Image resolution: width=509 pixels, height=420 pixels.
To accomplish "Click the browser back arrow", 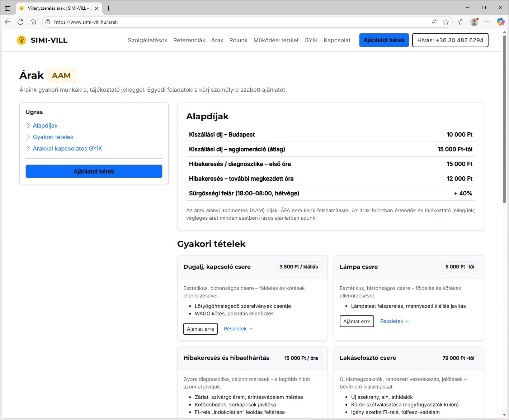I will [8, 22].
